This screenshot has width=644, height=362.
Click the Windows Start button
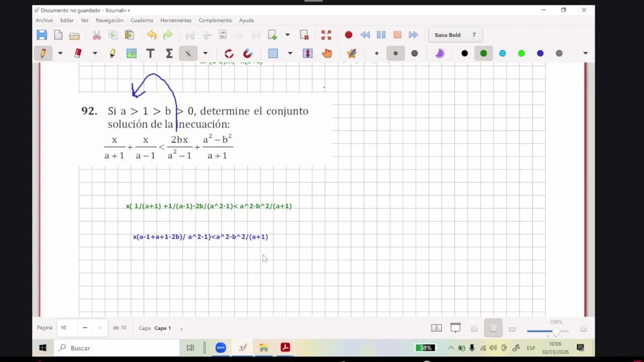[x=43, y=348]
